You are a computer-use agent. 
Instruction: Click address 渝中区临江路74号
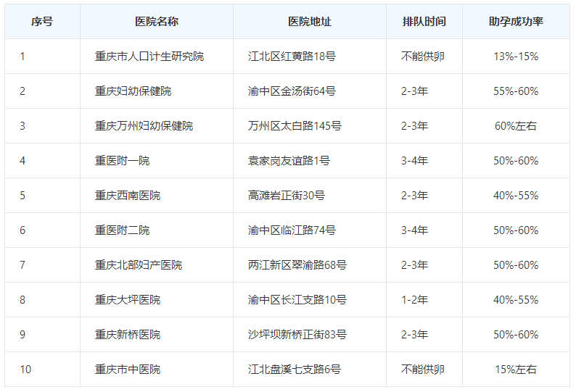coord(292,230)
